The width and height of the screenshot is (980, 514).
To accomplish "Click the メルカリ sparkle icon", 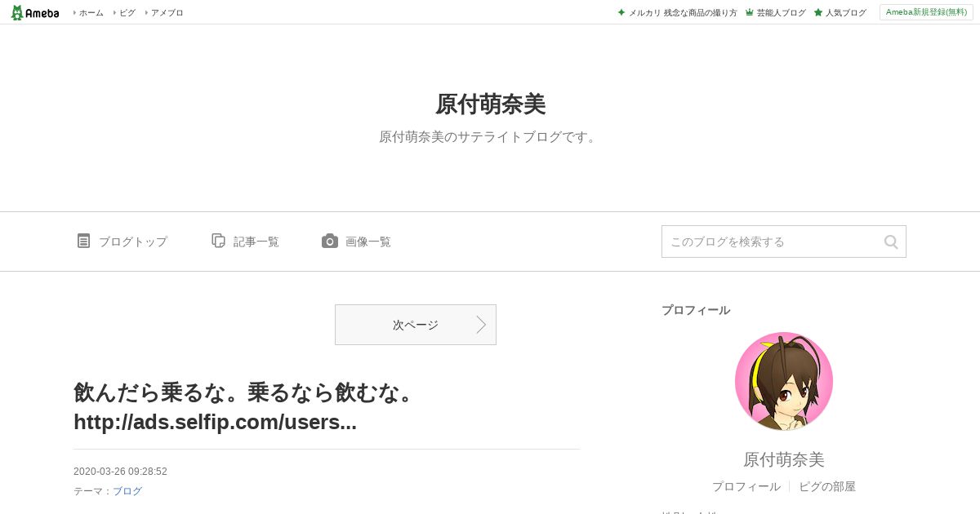I will pos(621,12).
